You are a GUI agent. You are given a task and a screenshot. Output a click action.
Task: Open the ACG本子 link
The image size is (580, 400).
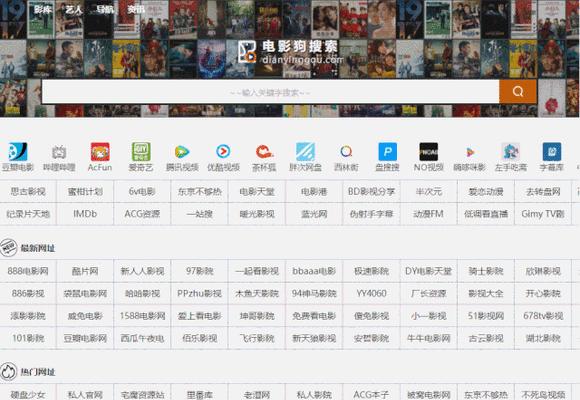(x=371, y=394)
